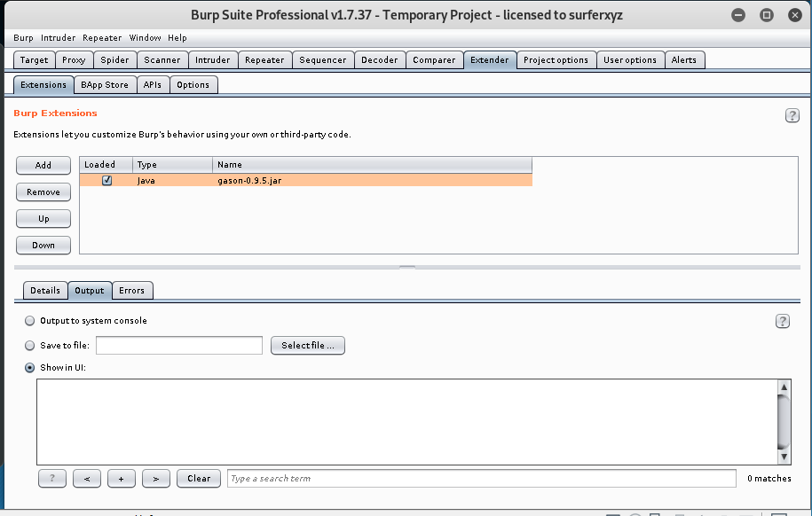
Task: Select Show in UI radio button
Action: 30,367
